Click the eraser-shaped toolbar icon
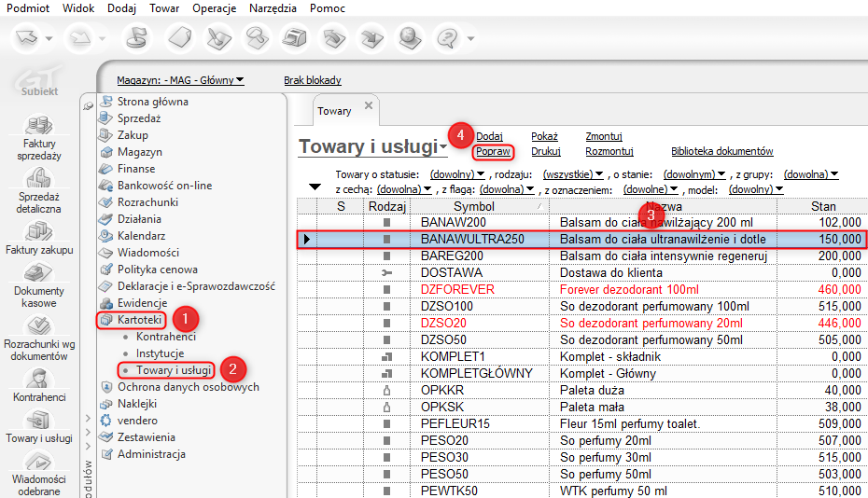 coord(180,38)
